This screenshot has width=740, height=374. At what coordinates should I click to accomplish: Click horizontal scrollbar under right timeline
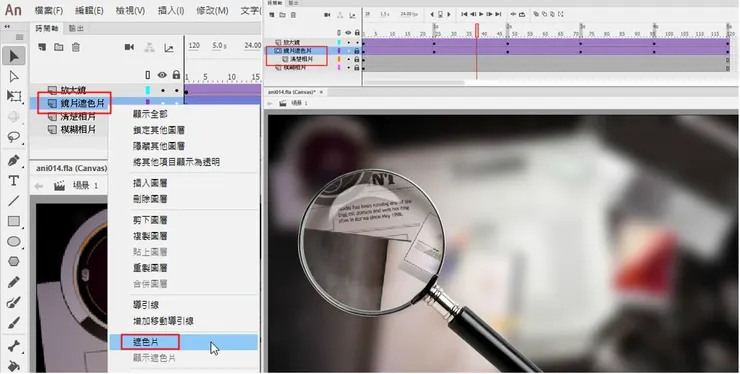[414, 83]
